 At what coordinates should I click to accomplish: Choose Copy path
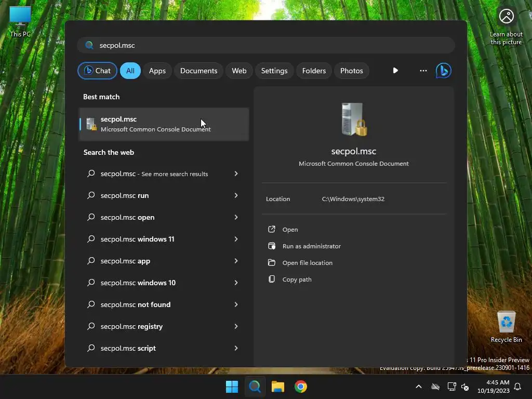pos(297,280)
